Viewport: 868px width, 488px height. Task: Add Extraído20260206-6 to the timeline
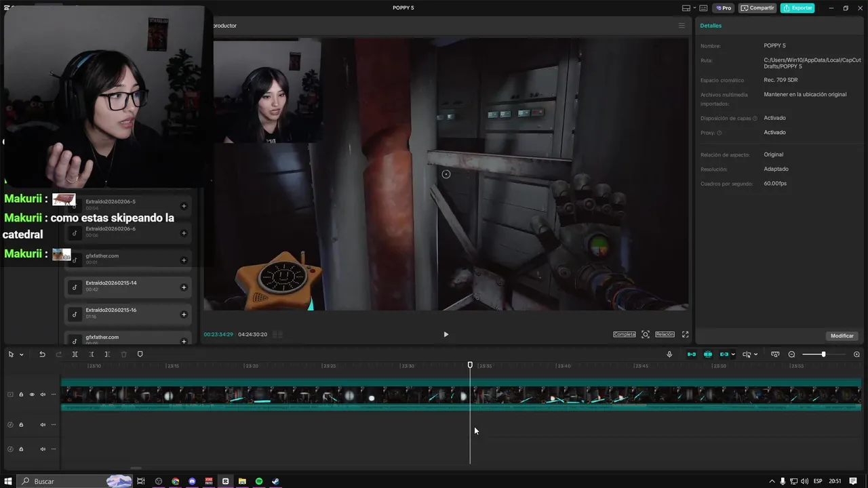click(x=184, y=233)
